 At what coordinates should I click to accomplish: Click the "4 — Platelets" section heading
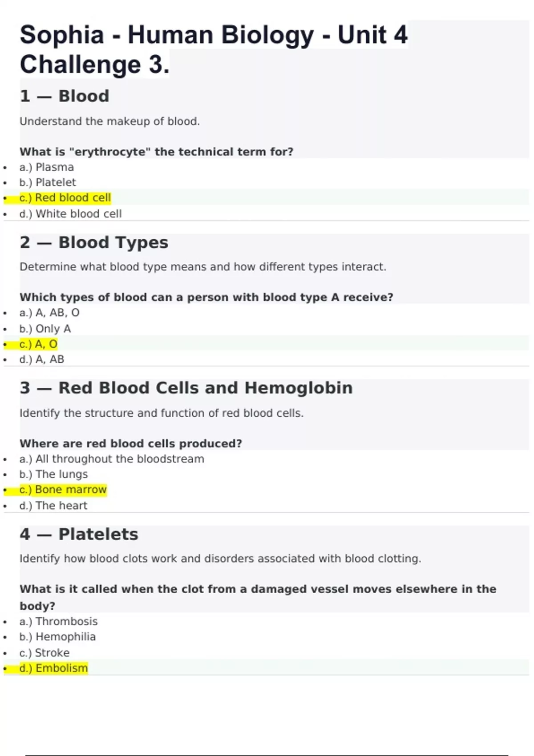tap(79, 534)
